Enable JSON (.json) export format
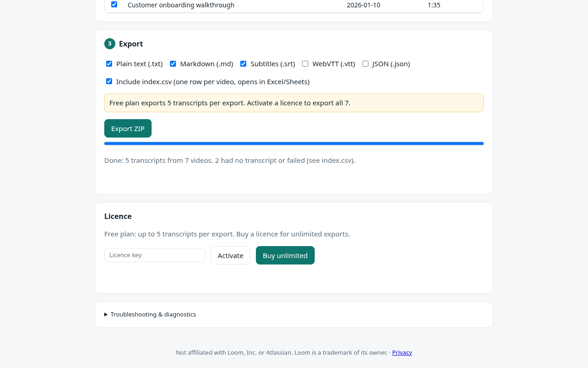 click(x=365, y=64)
